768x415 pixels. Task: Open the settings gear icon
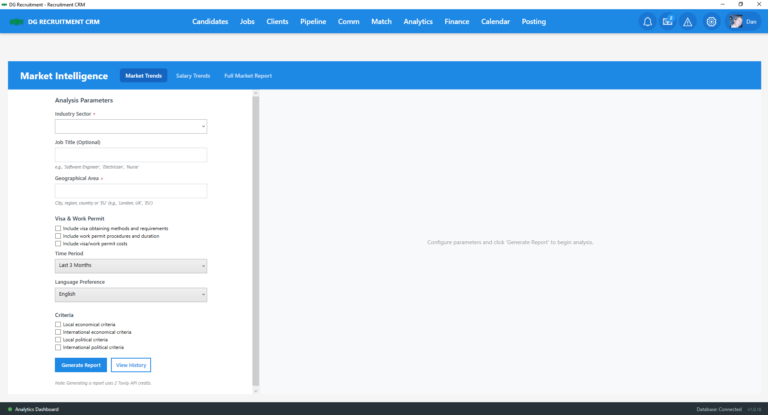tap(711, 21)
